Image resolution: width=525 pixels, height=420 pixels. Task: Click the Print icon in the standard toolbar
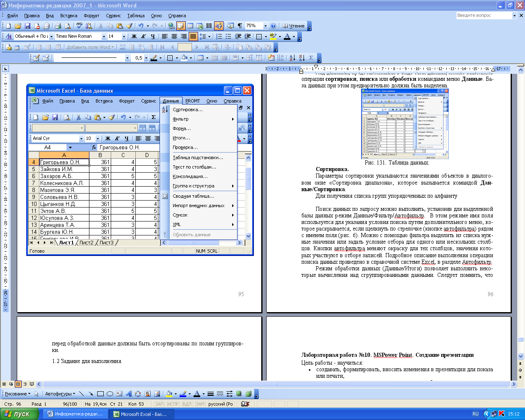tap(58, 26)
